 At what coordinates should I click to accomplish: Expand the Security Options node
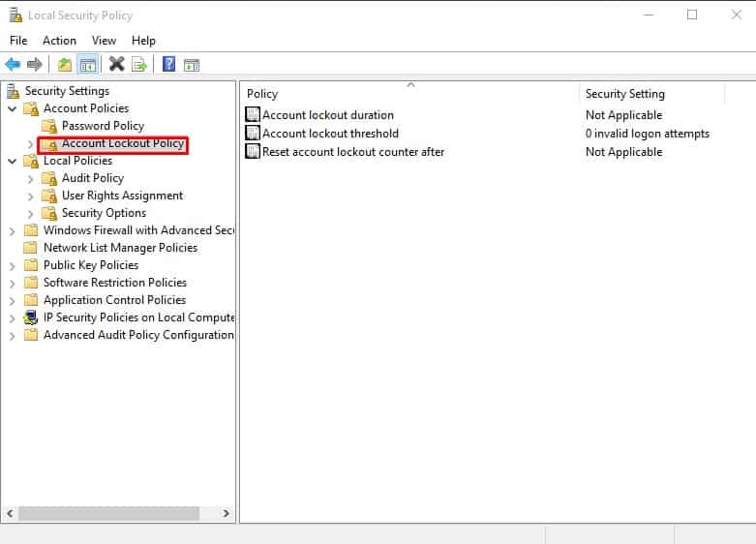click(30, 214)
